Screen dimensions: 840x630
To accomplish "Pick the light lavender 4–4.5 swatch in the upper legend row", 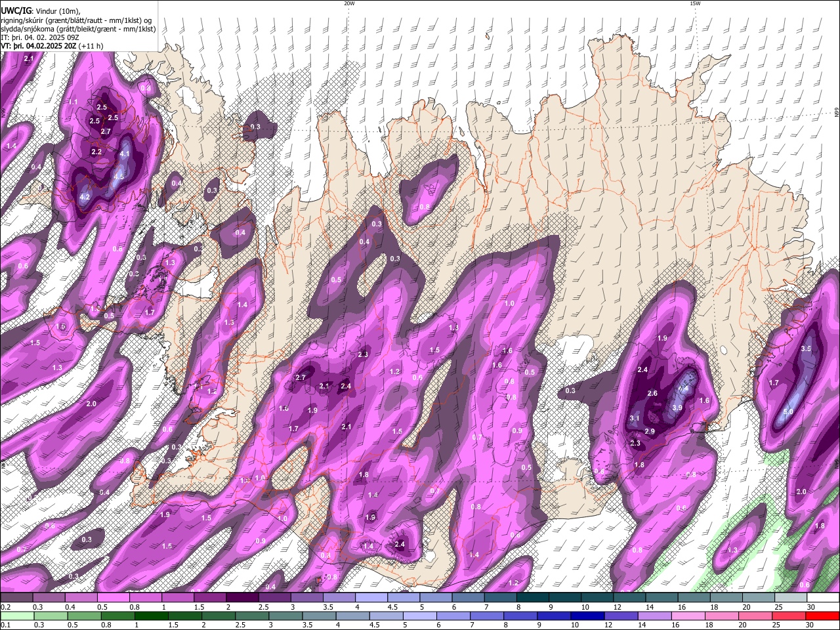I will pos(371,598).
